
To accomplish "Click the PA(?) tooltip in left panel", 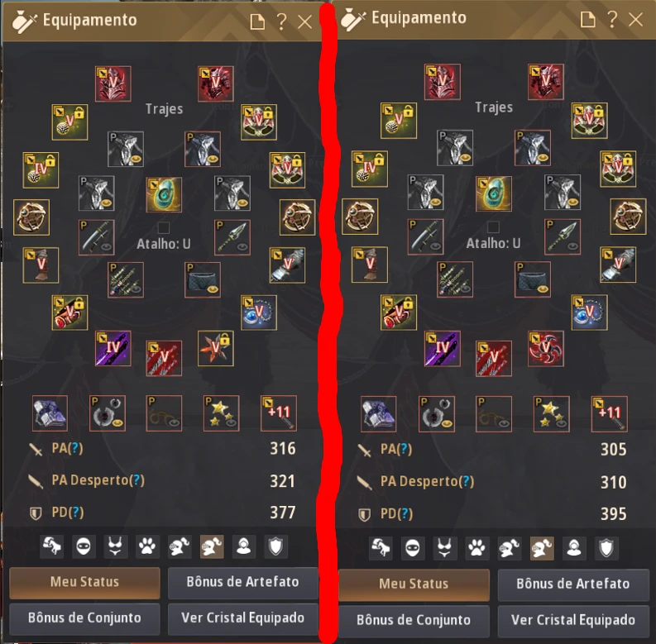I will click(76, 448).
